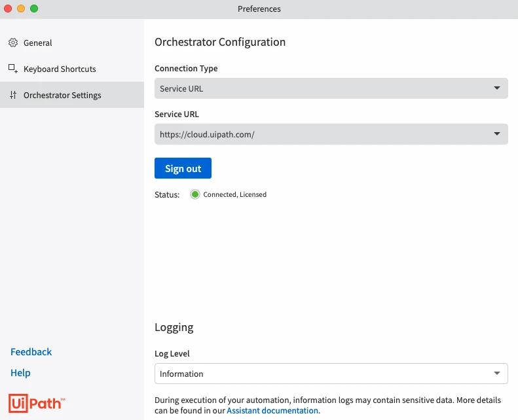This screenshot has height=420, width=518.
Task: Click the green connected status indicator
Action: [195, 194]
